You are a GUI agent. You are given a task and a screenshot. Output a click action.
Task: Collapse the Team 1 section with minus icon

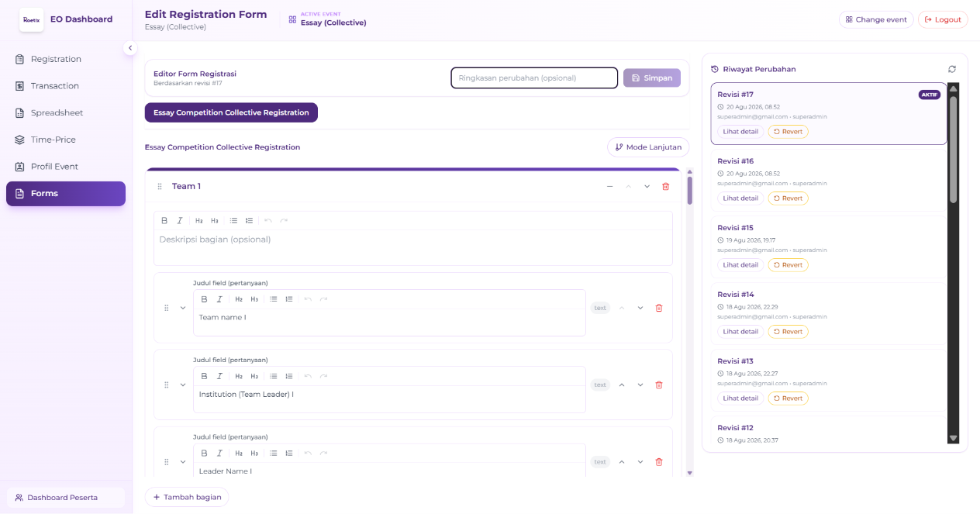pyautogui.click(x=609, y=187)
